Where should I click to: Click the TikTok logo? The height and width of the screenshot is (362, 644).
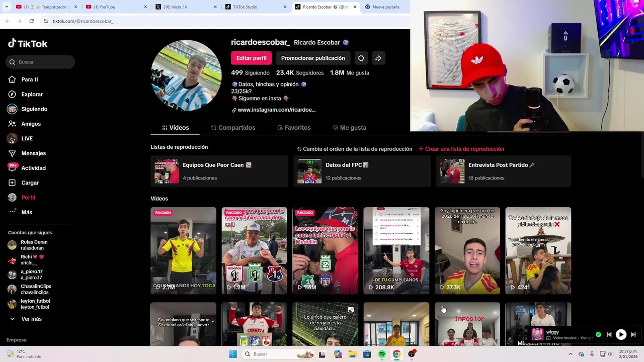tap(28, 44)
